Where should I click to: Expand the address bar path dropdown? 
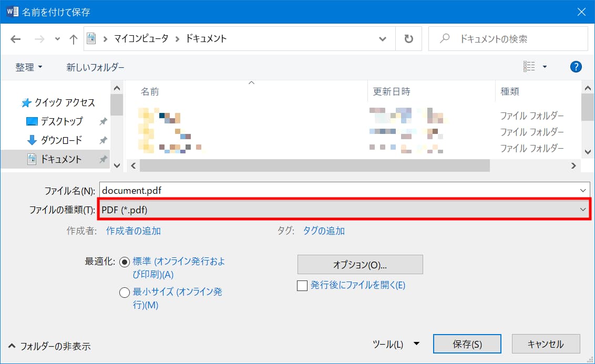[x=383, y=39]
